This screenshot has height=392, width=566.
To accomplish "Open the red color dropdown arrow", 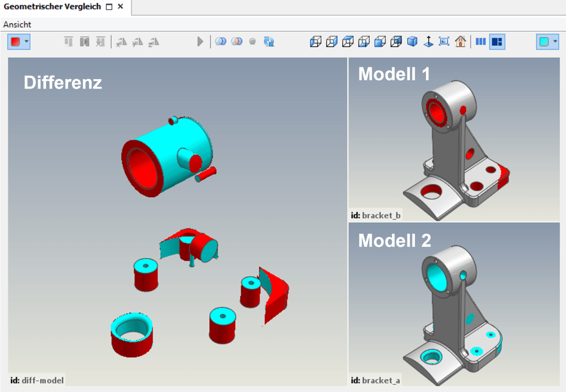I will (26, 42).
